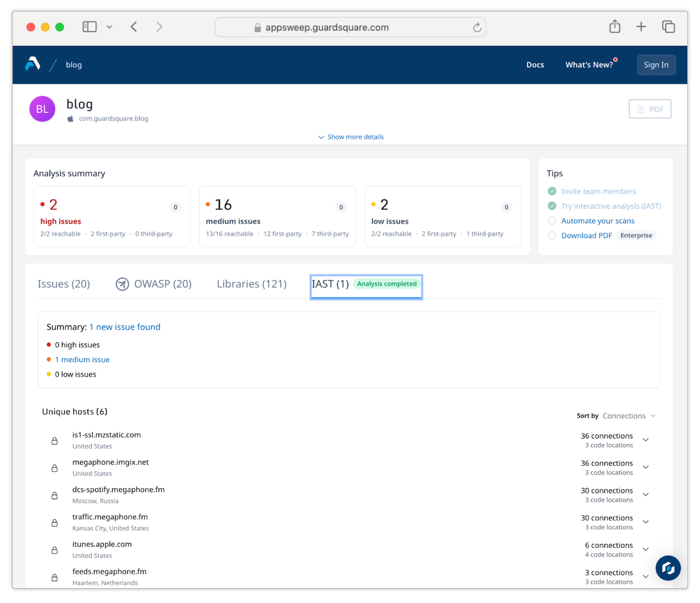Open the chat widget bubble

[668, 568]
